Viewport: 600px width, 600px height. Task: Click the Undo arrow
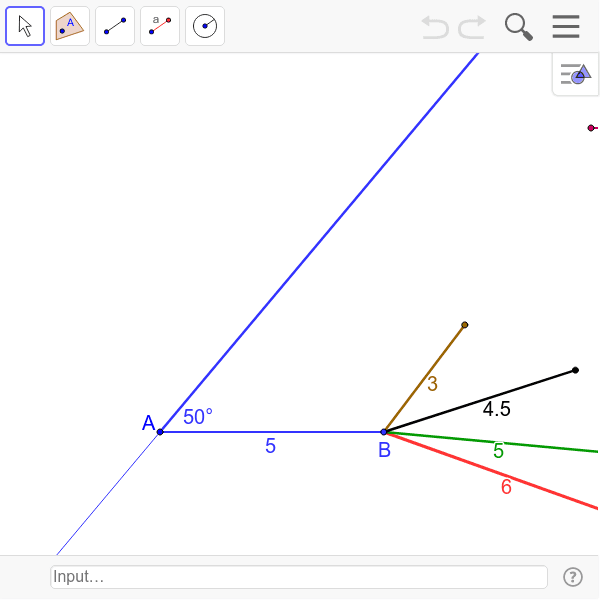(x=435, y=27)
